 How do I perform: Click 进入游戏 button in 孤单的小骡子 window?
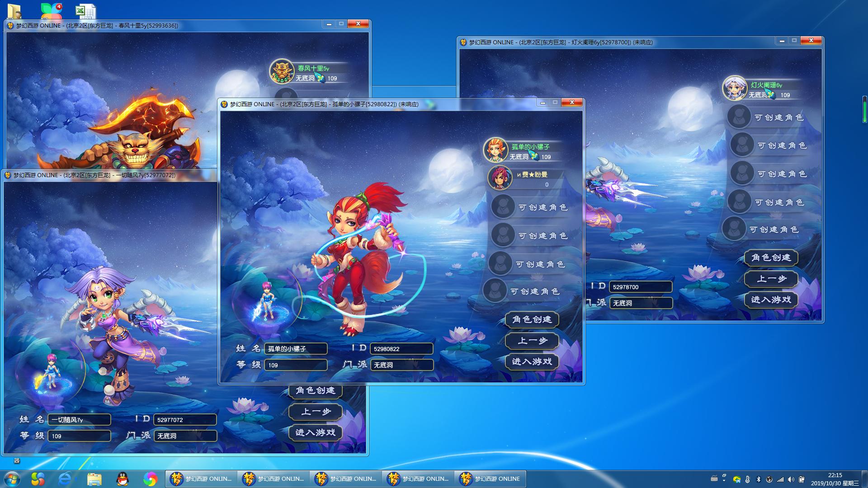532,361
